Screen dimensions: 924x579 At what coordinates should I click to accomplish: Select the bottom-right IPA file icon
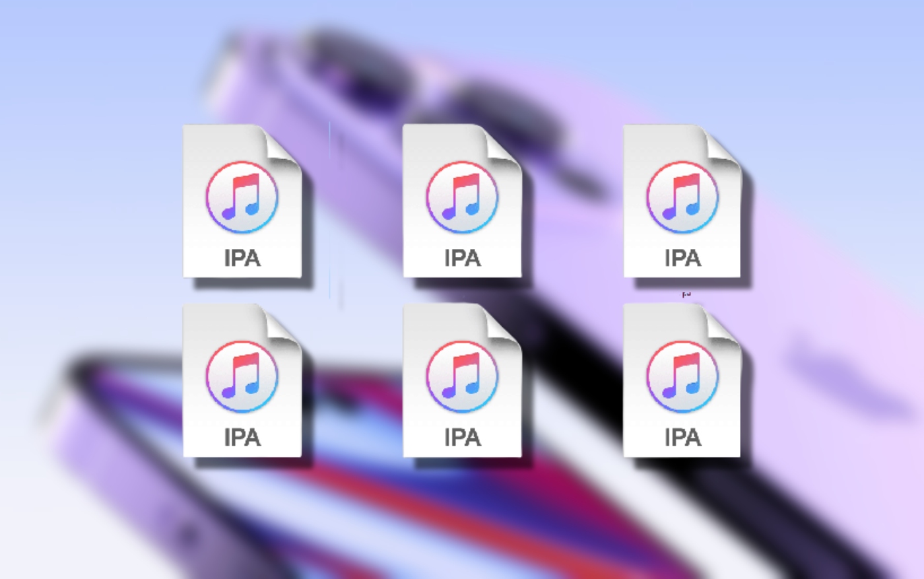682,380
